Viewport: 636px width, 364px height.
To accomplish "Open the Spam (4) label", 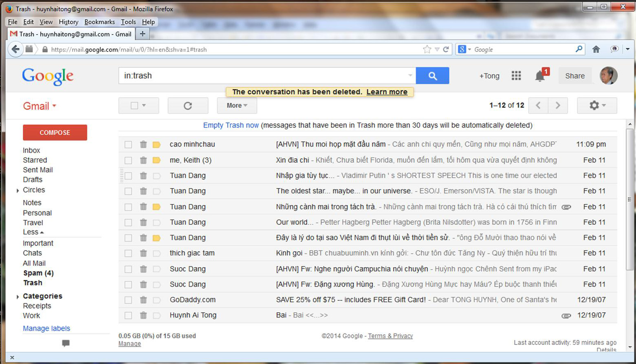I will tap(38, 273).
